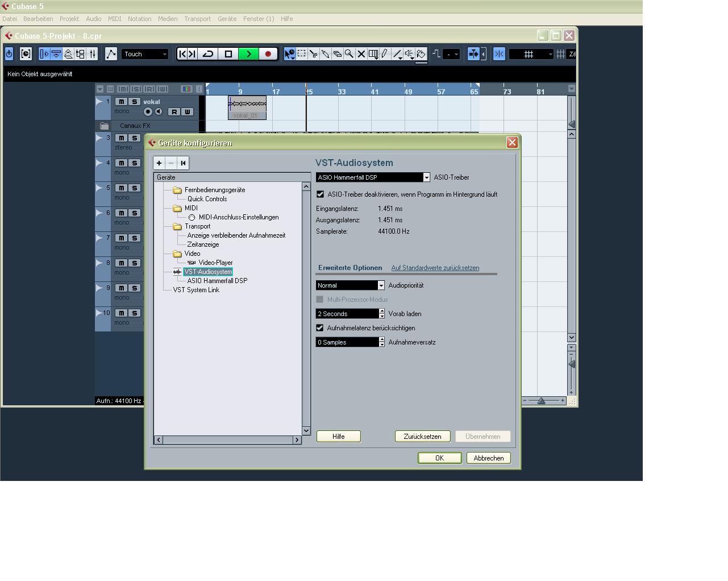Image resolution: width=728 pixels, height=581 pixels.
Task: Toggle Write automation on vokal track
Action: coord(188,112)
